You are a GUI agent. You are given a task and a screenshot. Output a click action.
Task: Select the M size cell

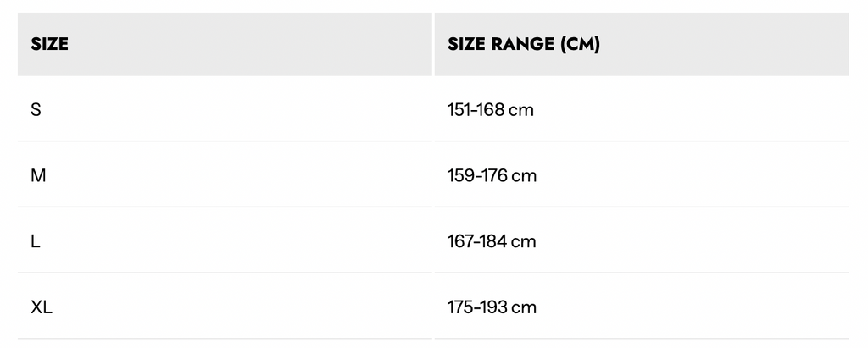[x=38, y=176]
